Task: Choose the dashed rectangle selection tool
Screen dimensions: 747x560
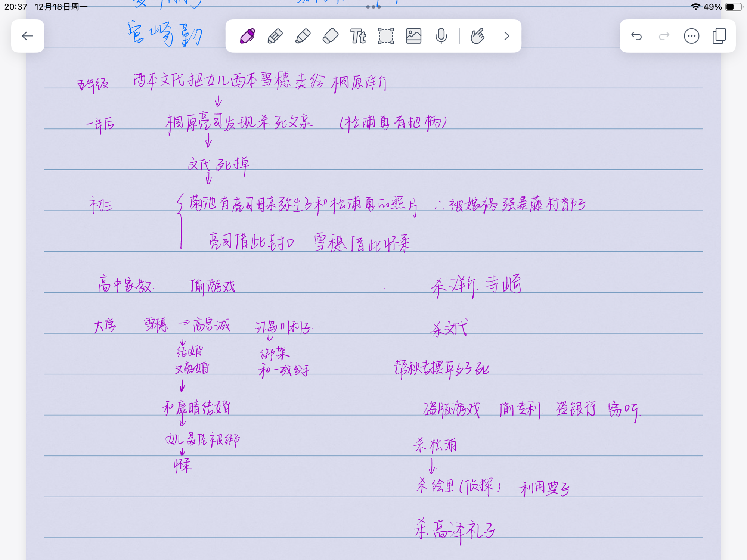Action: (386, 36)
